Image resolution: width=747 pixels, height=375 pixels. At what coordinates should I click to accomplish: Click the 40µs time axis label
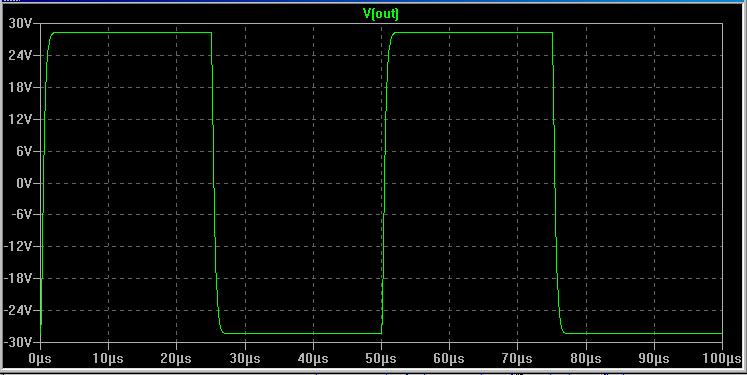tap(313, 359)
